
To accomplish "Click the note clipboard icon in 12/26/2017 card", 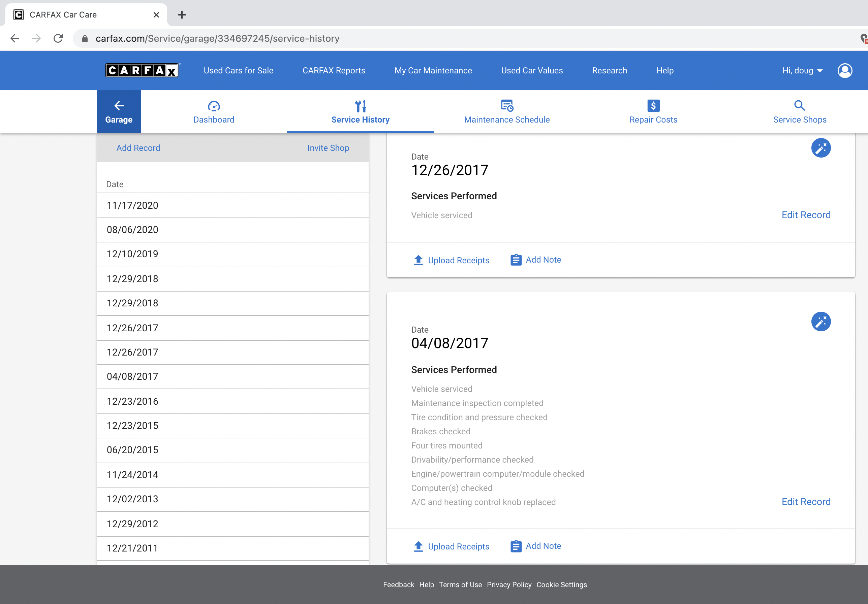I will click(516, 260).
